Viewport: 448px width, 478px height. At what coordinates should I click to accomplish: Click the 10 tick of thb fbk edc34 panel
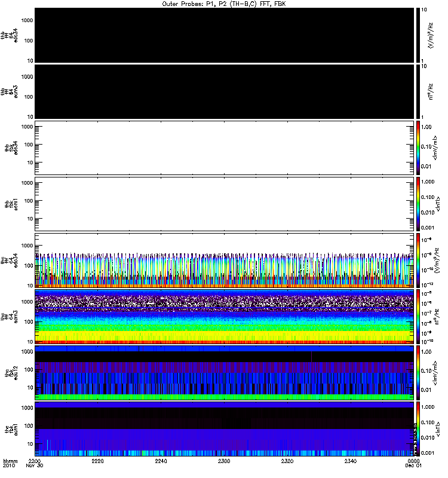point(30,163)
